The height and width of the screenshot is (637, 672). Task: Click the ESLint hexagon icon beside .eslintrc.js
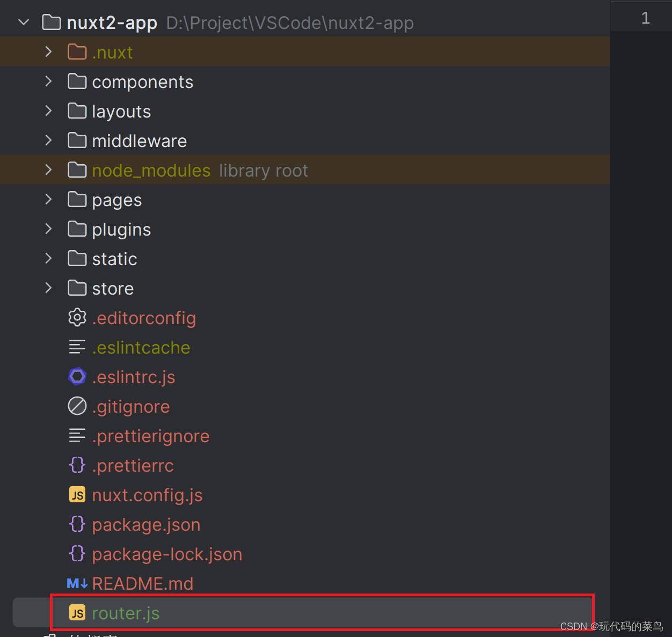click(77, 376)
